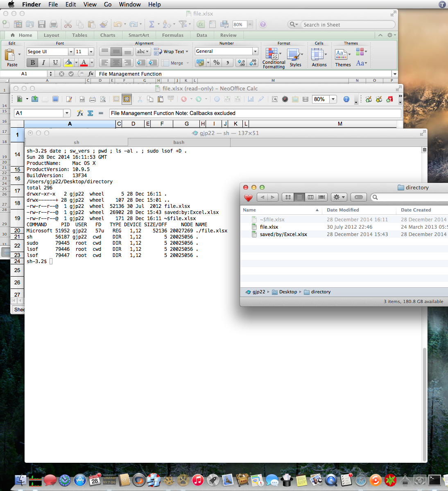
Task: Click the Cut scissors icon in Excel
Action: coord(68,24)
